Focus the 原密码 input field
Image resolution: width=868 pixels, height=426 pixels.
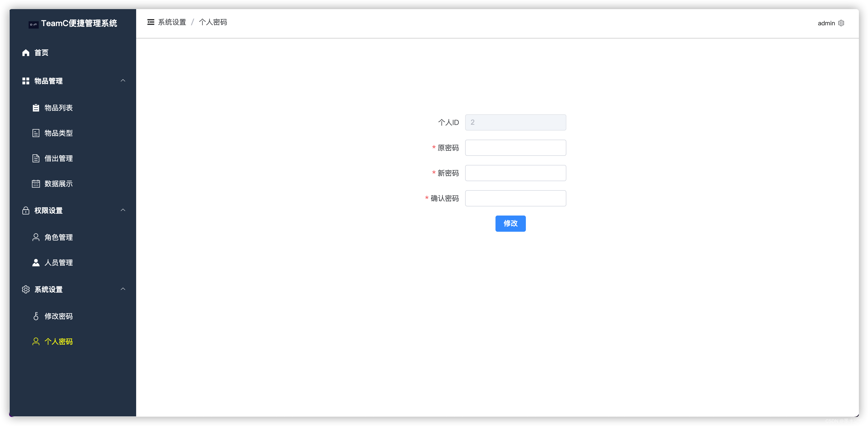point(515,148)
